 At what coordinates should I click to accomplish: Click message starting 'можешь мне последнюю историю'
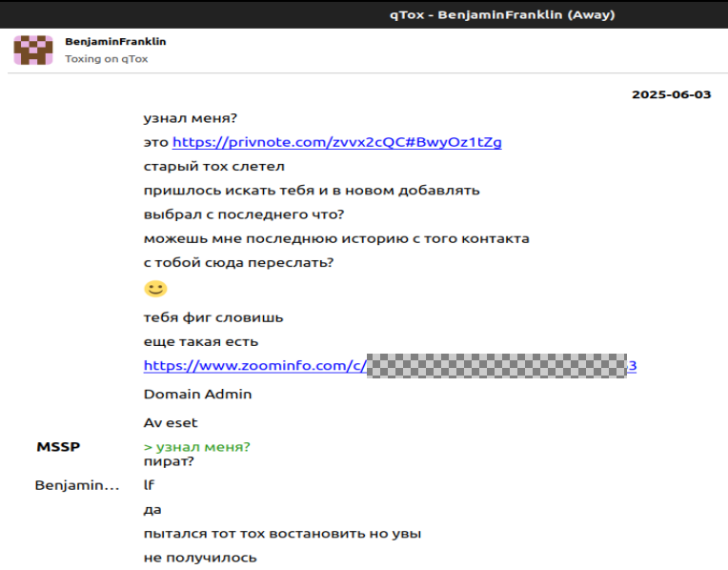tap(336, 239)
